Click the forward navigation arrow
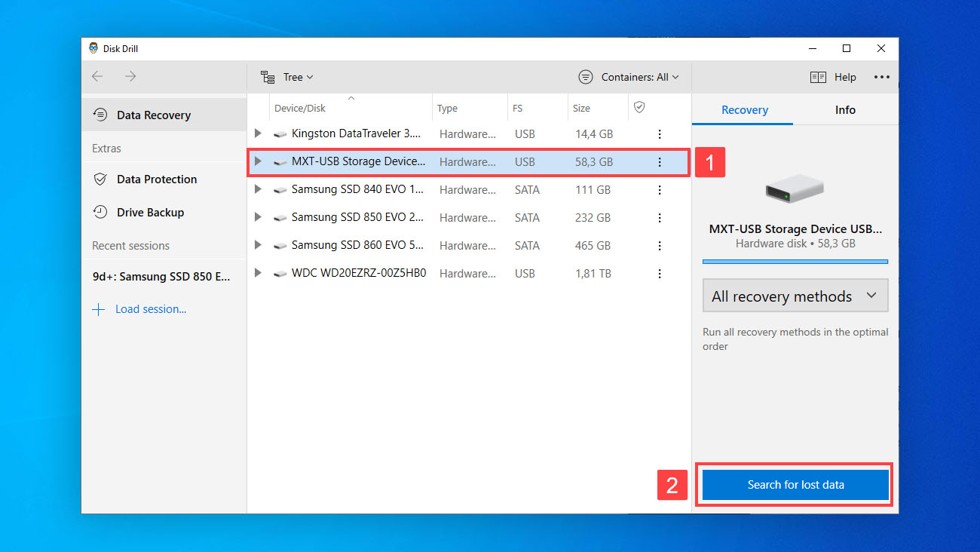 coord(130,76)
